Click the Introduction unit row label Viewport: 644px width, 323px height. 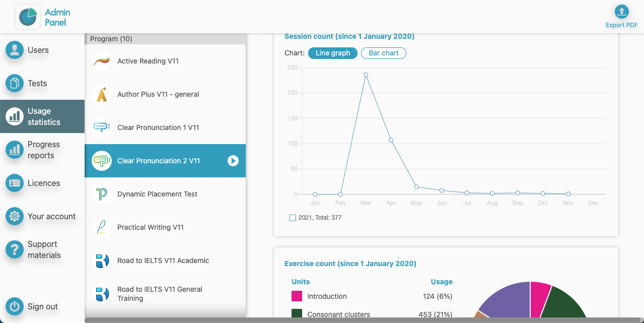click(327, 296)
